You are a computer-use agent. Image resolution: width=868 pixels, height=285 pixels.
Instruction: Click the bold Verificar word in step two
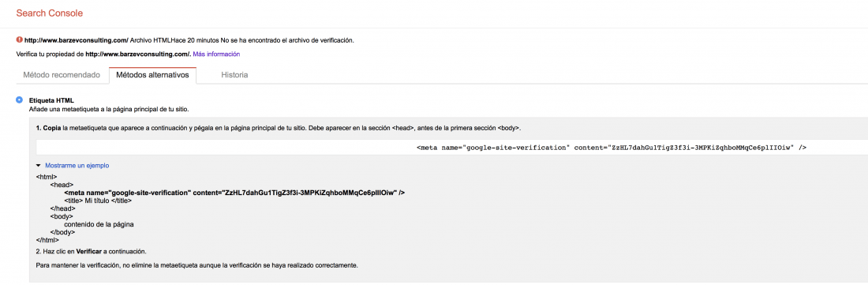[88, 251]
